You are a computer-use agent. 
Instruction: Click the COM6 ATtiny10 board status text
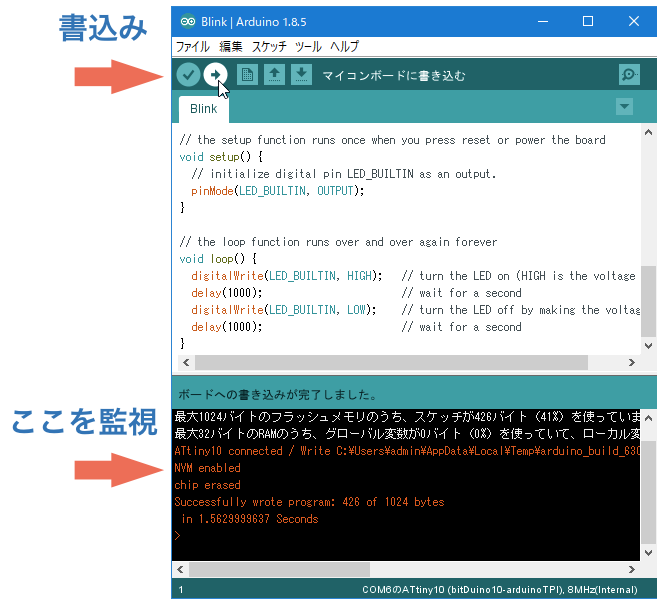click(x=499, y=589)
